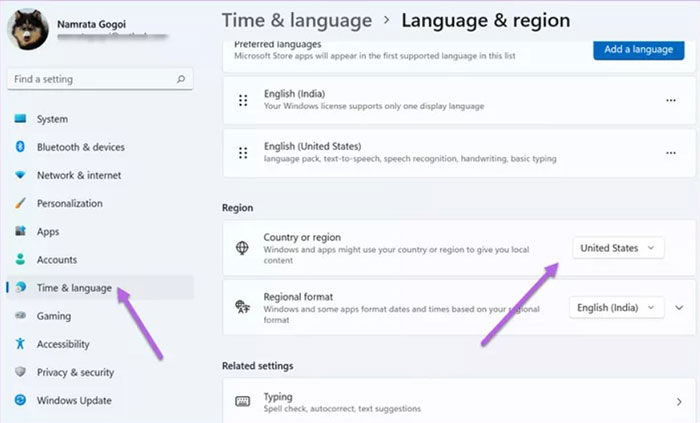Open more options for English (United States)
This screenshot has width=700, height=423.
pyautogui.click(x=671, y=153)
